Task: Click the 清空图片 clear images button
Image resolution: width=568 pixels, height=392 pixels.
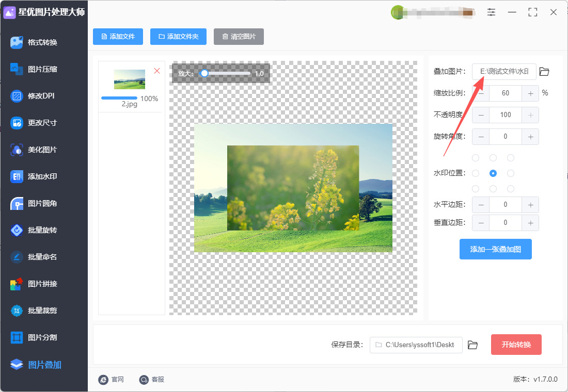Action: point(239,37)
